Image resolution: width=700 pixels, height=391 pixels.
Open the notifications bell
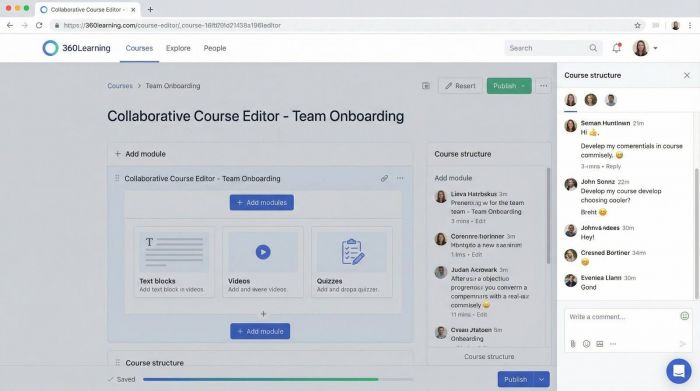(617, 48)
